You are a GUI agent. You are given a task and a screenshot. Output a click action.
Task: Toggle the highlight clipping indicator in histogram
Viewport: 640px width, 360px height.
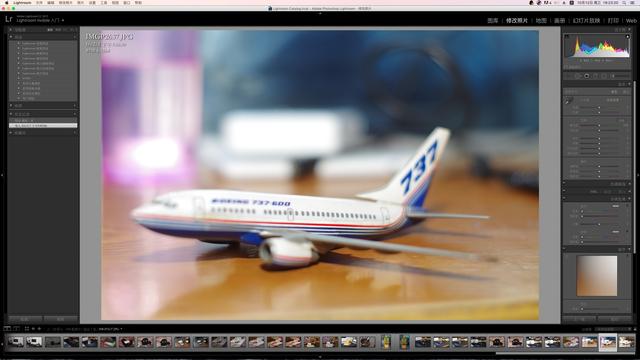point(627,37)
